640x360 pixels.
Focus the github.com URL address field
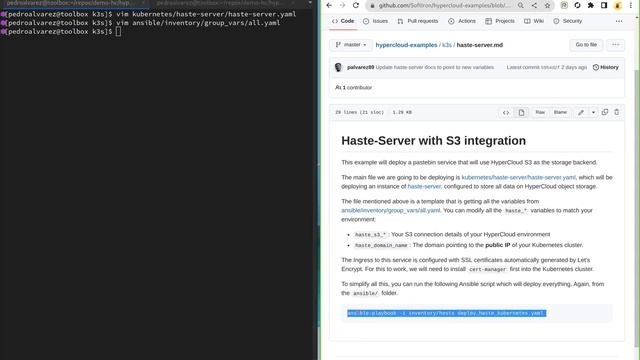click(x=444, y=6)
